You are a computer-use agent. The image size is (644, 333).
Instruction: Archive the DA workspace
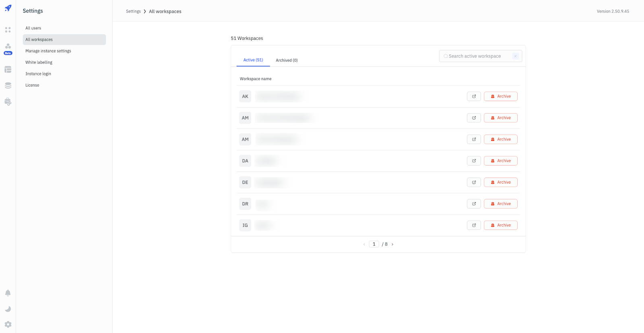tap(500, 161)
